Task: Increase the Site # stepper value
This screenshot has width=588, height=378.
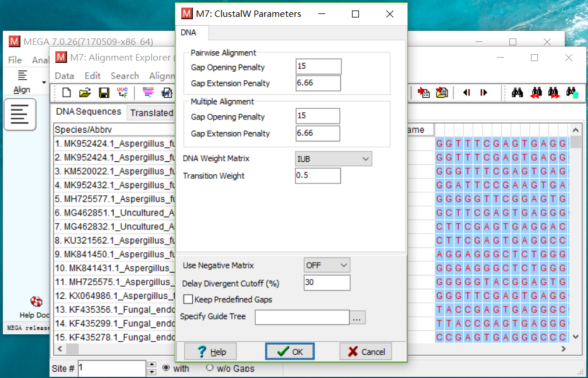Action: coord(152,365)
